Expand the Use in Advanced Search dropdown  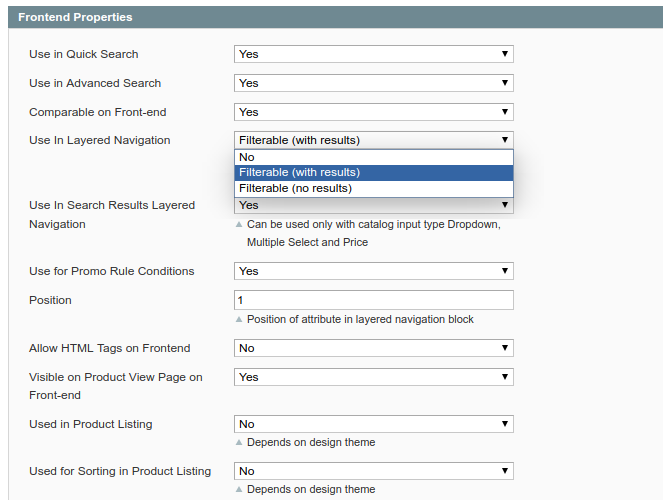pos(374,83)
